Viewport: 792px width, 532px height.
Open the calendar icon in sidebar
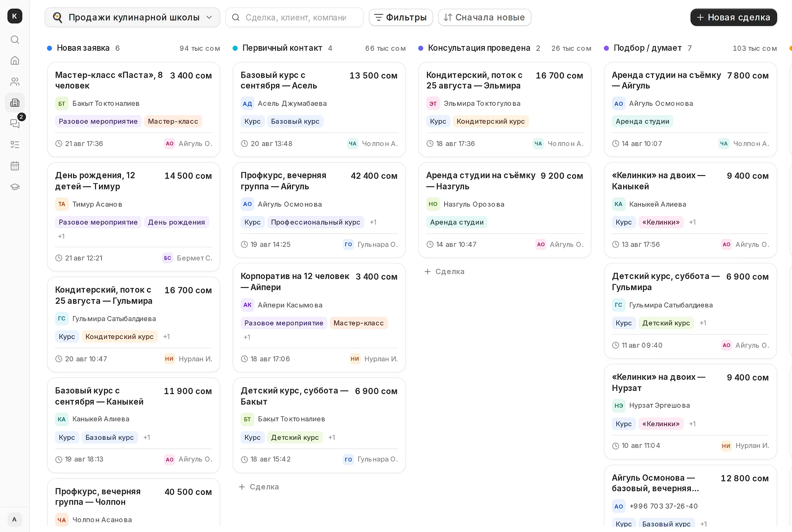pos(15,166)
